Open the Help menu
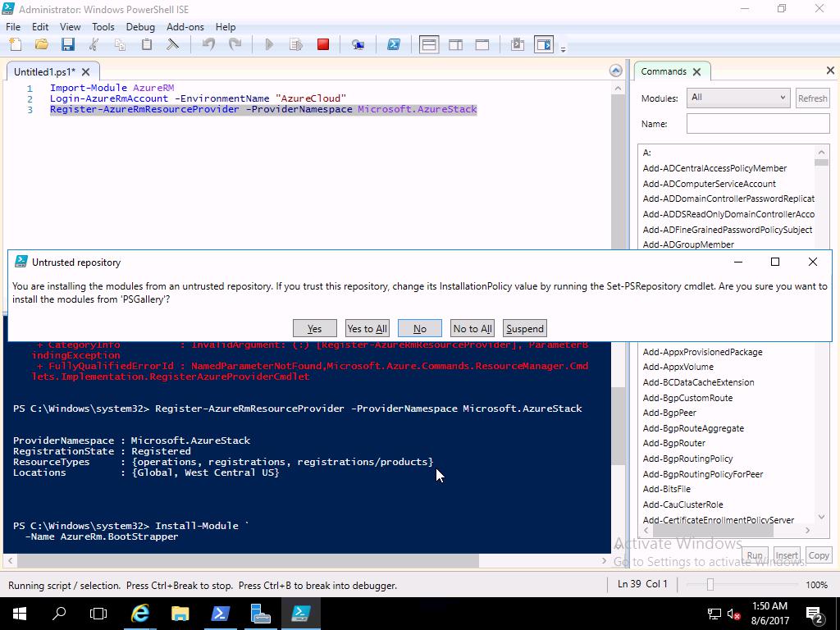 [x=226, y=27]
